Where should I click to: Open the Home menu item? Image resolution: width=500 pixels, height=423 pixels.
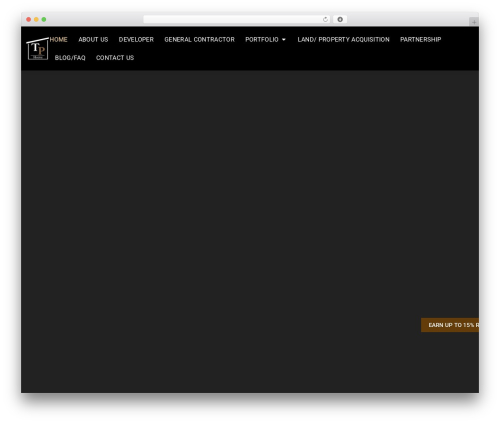(59, 39)
